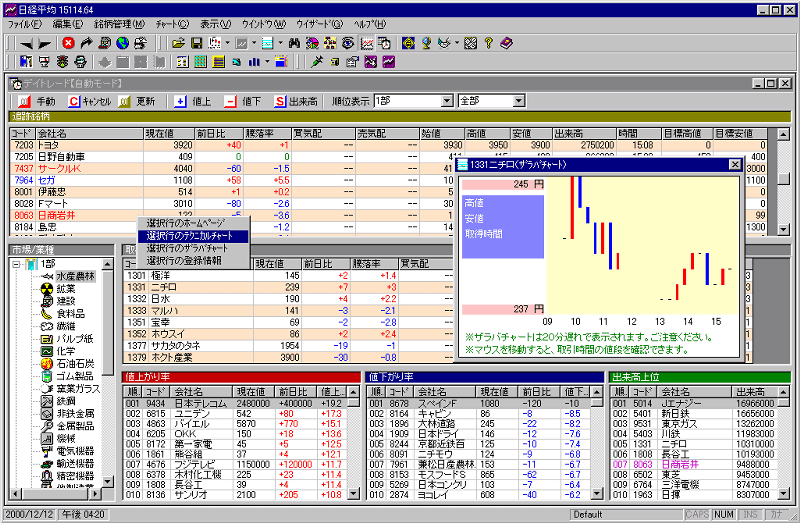Open the 表示(V) menu
This screenshot has width=800, height=523.
(215, 24)
